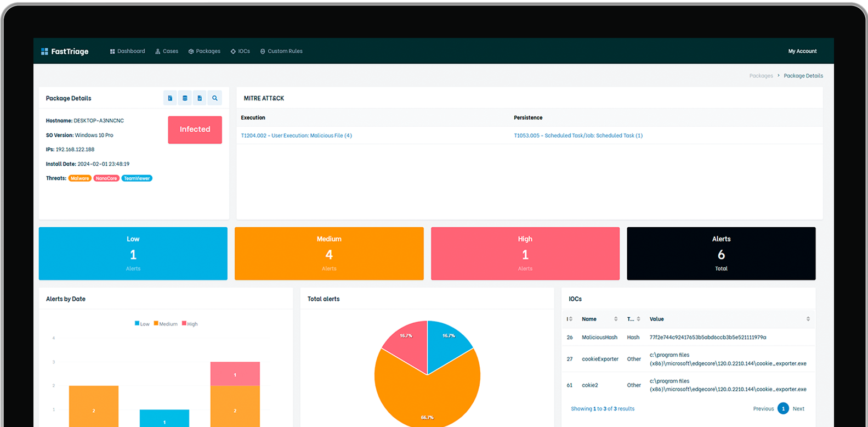The width and height of the screenshot is (868, 427).
Task: Click red High bar segment labeled 1
Action: [x=235, y=374]
